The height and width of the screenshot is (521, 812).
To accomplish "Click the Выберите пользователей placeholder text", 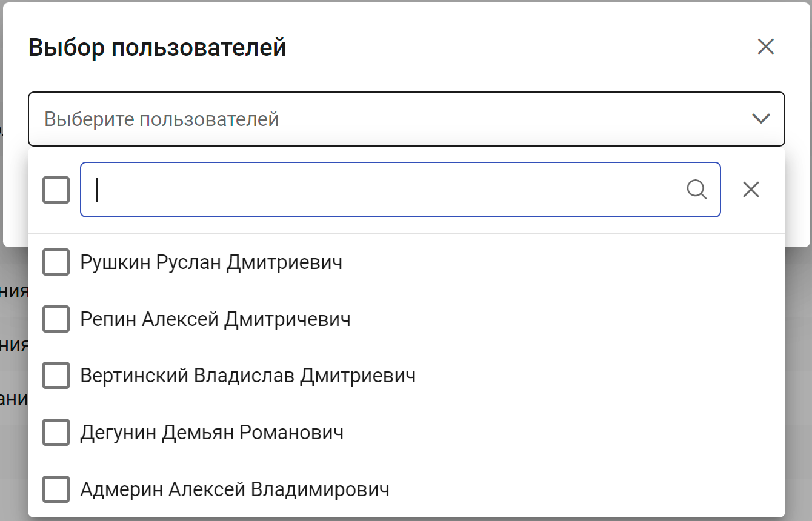I will pos(161,119).
